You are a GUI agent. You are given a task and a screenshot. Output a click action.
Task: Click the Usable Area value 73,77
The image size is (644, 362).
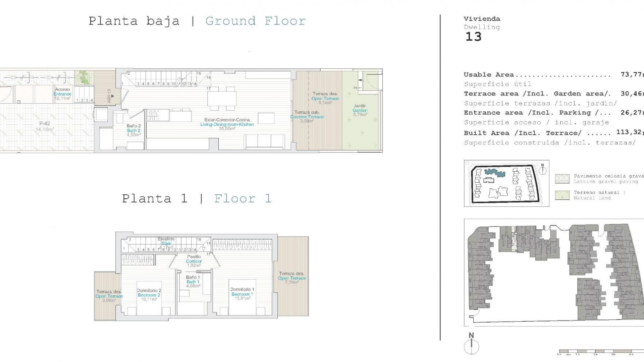coord(631,74)
